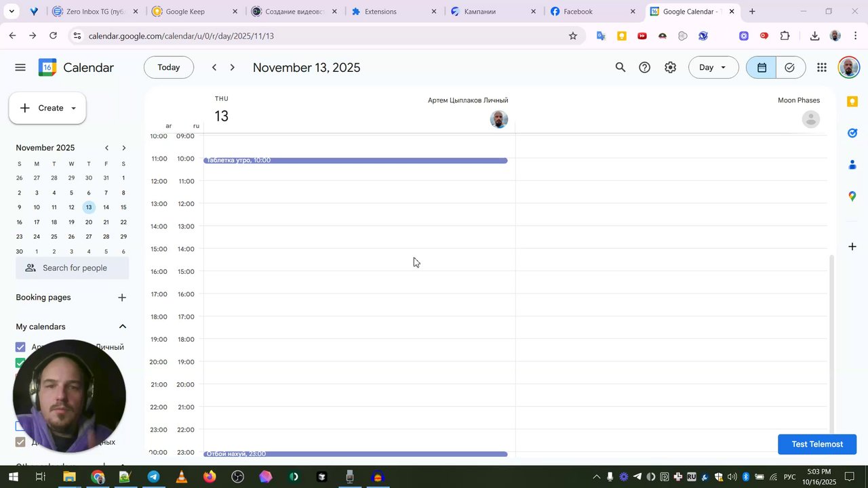Open Telegram from the Windows taskbar

[153, 477]
